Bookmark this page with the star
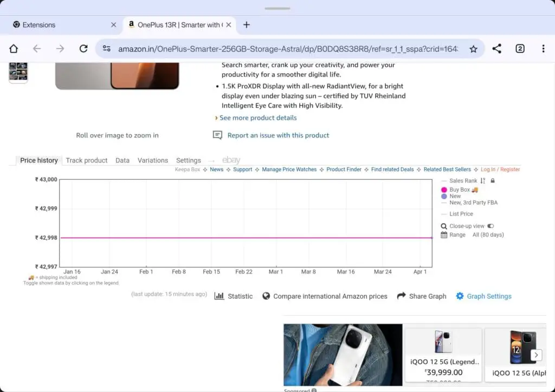The width and height of the screenshot is (555, 392). [x=473, y=49]
